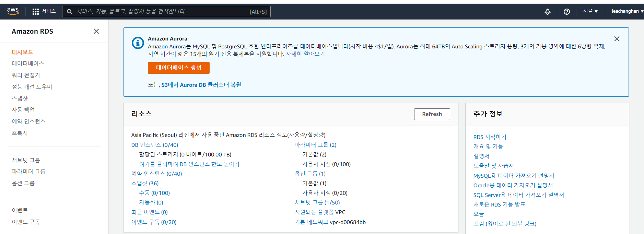Click the 자세히 알아보기 link
644x234 pixels.
pos(305,54)
